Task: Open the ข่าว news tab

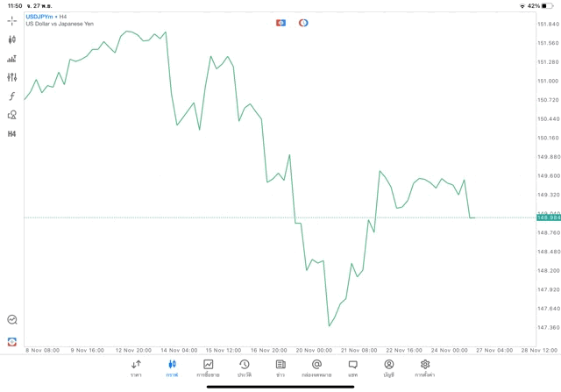Action: 280,367
